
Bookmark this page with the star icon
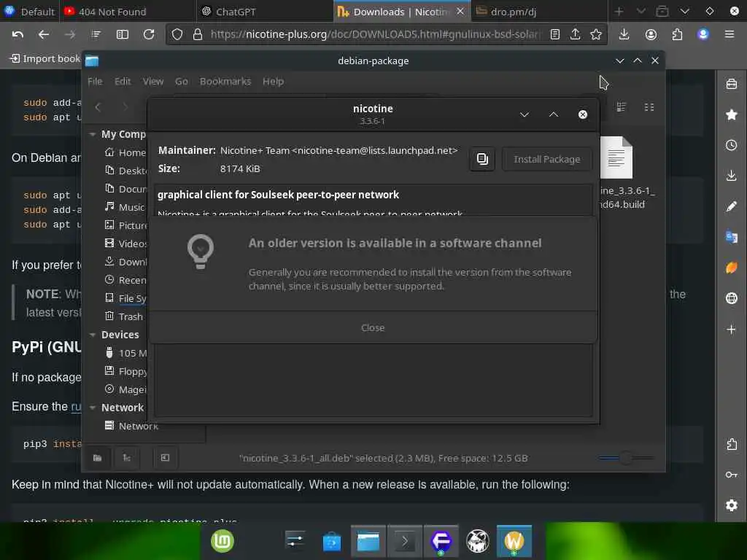point(596,34)
